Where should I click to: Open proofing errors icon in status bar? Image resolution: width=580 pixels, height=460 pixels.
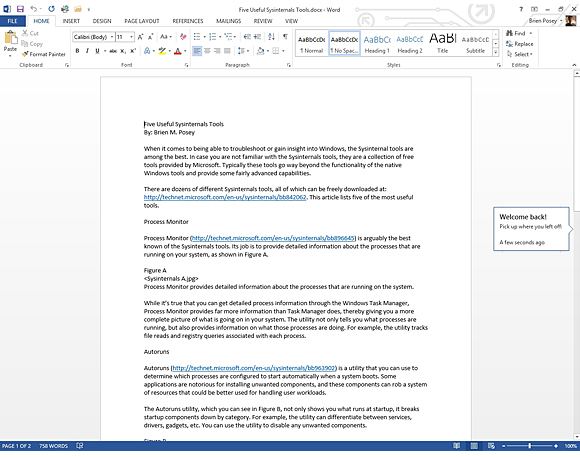click(80, 446)
